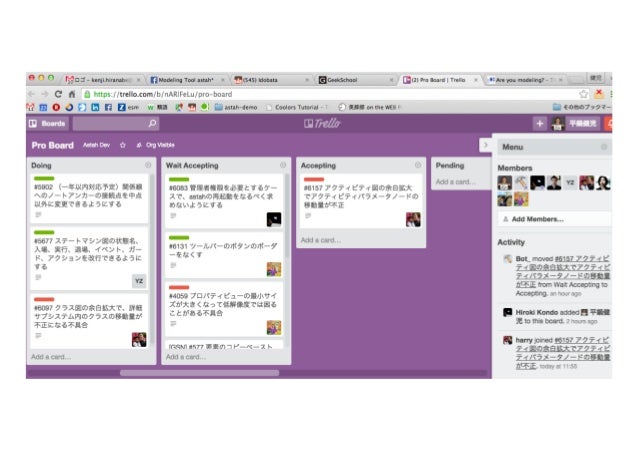Viewport: 638px width, 451px height.
Task: Open card #6131 in Wait Accepting
Action: [x=224, y=255]
